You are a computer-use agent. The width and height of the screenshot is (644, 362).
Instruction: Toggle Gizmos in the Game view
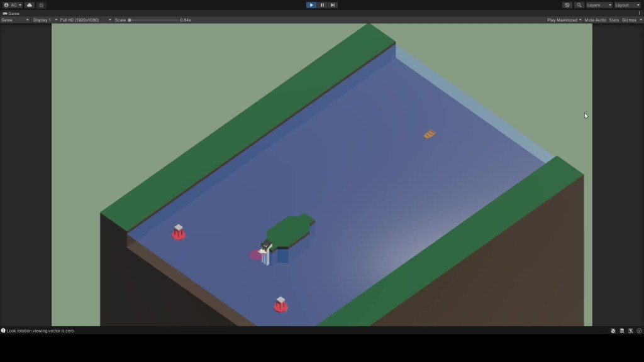[x=630, y=20]
